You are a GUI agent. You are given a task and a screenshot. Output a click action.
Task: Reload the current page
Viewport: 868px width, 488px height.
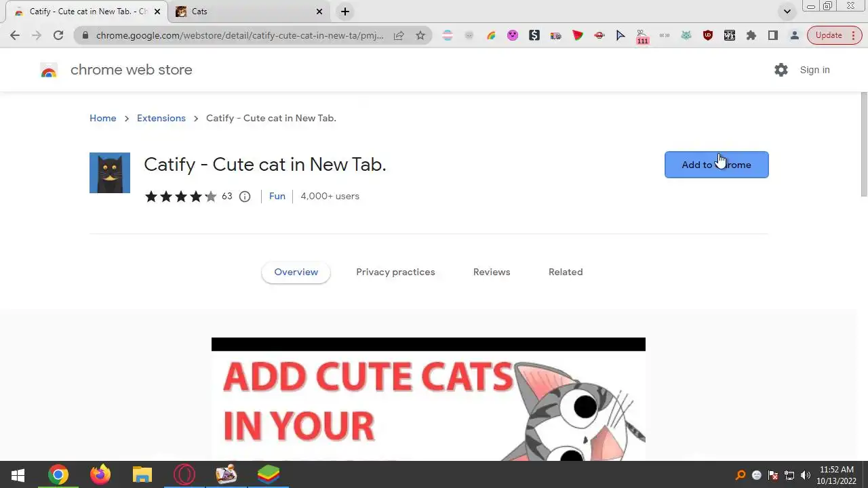[58, 35]
